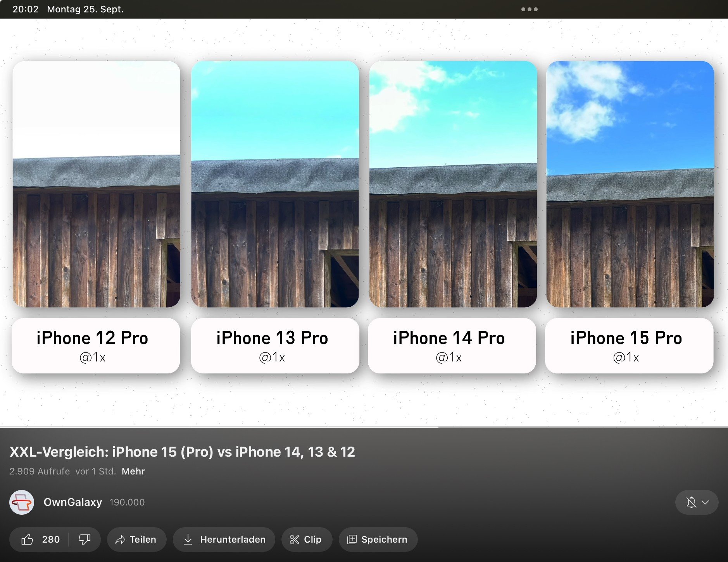Click the 2.909 Aufrufe view count
The image size is (728, 562).
tap(40, 471)
